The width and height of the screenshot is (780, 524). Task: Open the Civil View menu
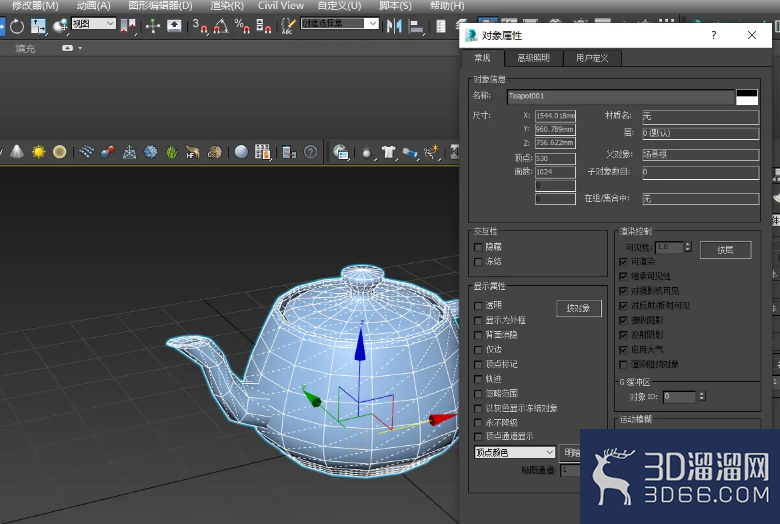tap(281, 6)
